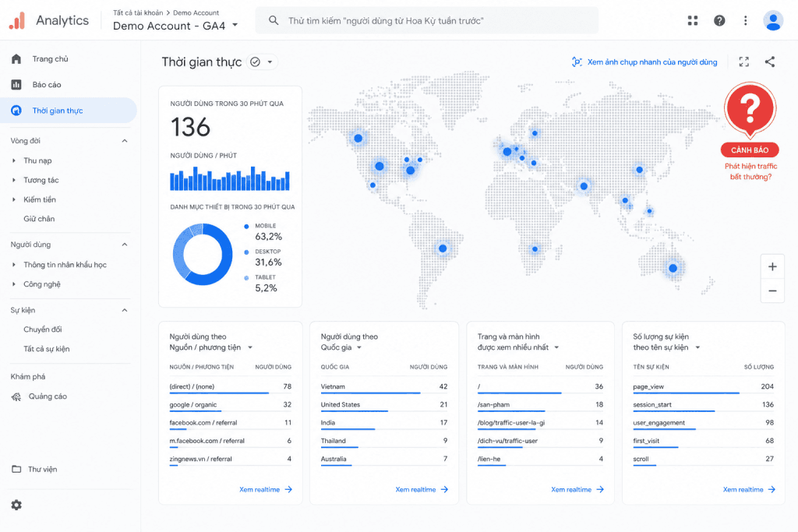This screenshot has height=532, width=798.
Task: Open the user account avatar
Action: tap(772, 20)
